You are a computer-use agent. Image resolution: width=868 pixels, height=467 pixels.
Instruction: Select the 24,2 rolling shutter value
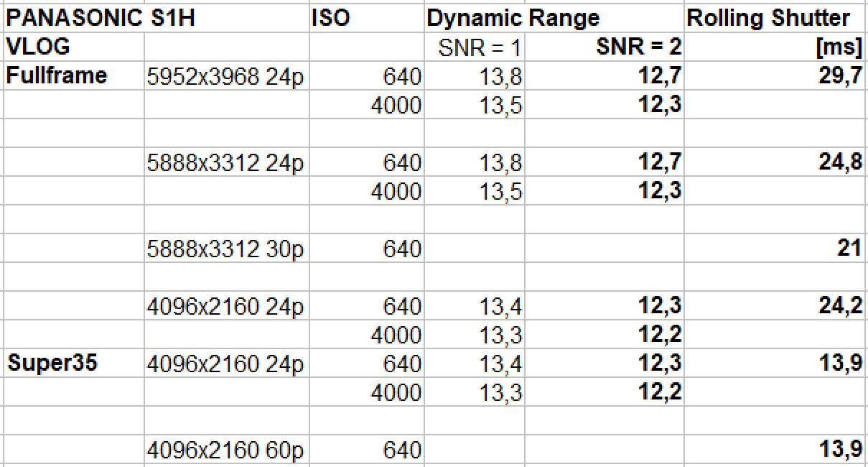840,306
